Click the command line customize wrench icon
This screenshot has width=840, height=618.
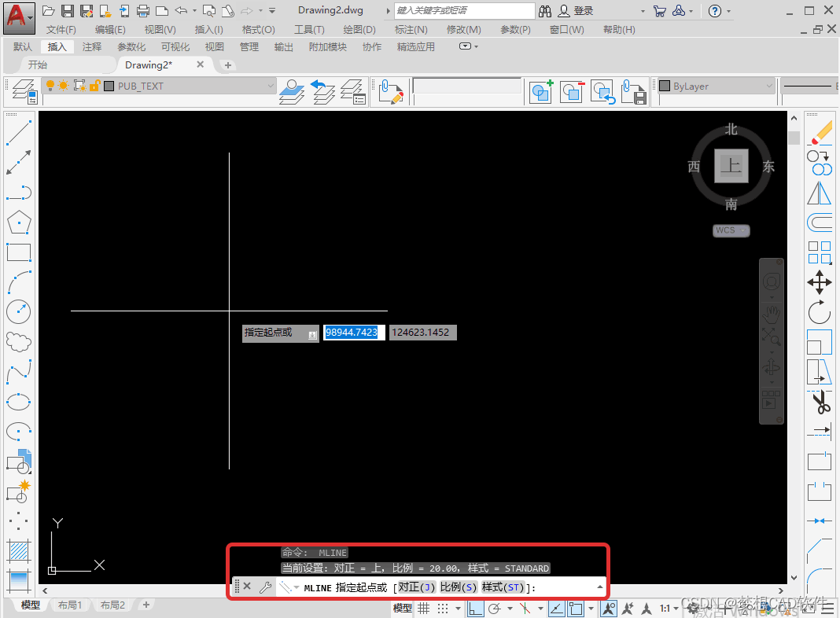point(265,587)
